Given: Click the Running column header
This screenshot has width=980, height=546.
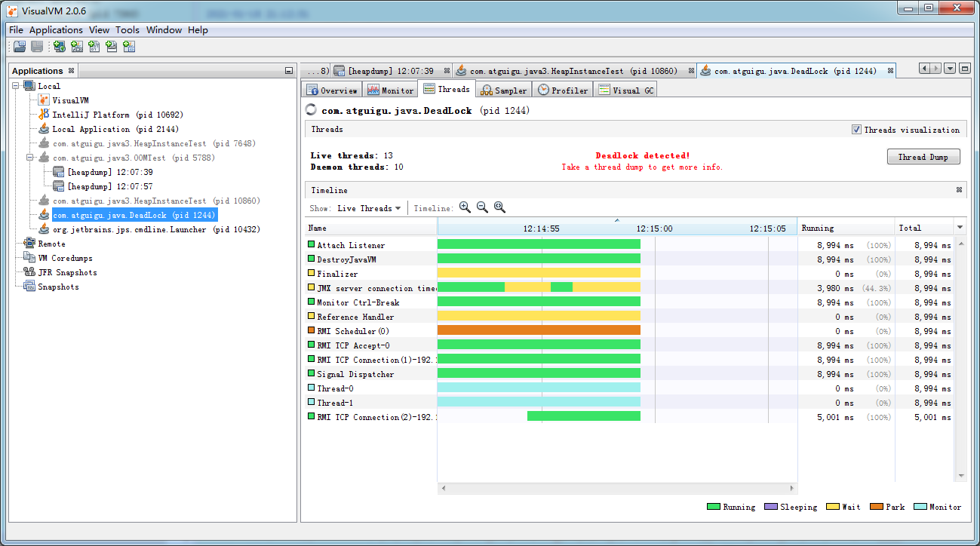Looking at the screenshot, I should 846,228.
